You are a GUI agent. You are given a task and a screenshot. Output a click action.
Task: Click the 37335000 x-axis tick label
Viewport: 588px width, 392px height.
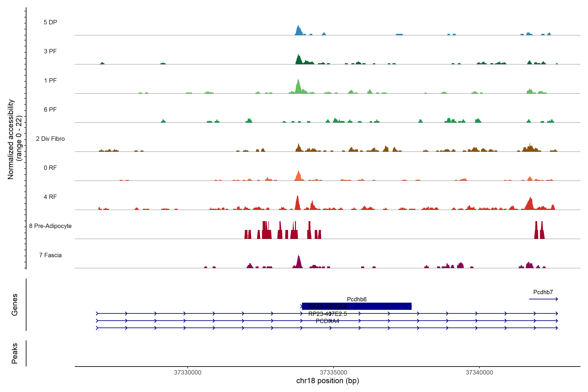[x=334, y=373]
